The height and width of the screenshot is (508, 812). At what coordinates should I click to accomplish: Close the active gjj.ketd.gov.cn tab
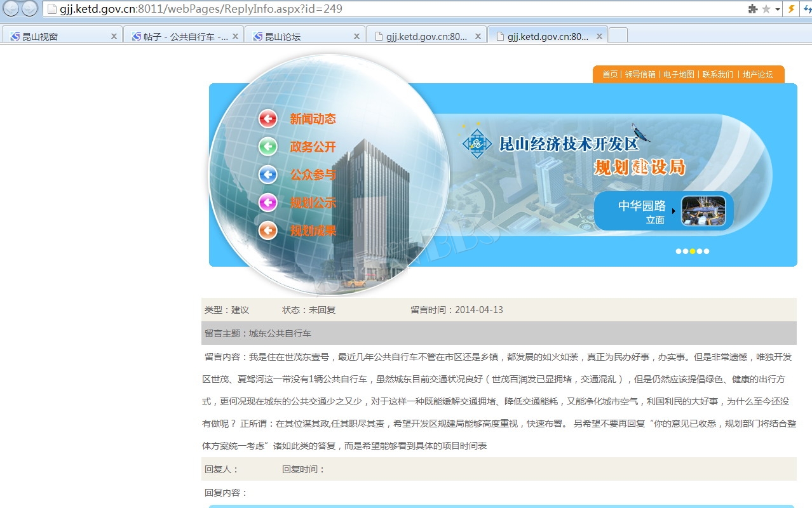click(x=599, y=36)
